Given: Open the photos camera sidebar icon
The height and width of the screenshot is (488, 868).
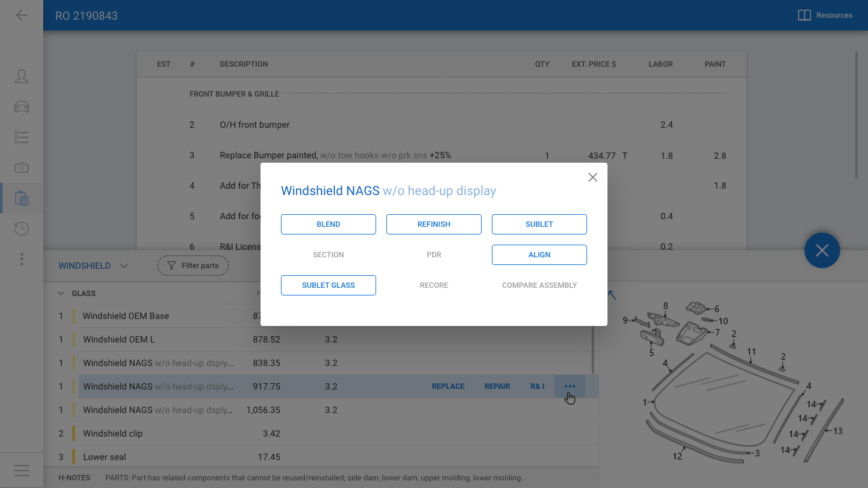Looking at the screenshot, I should [22, 168].
